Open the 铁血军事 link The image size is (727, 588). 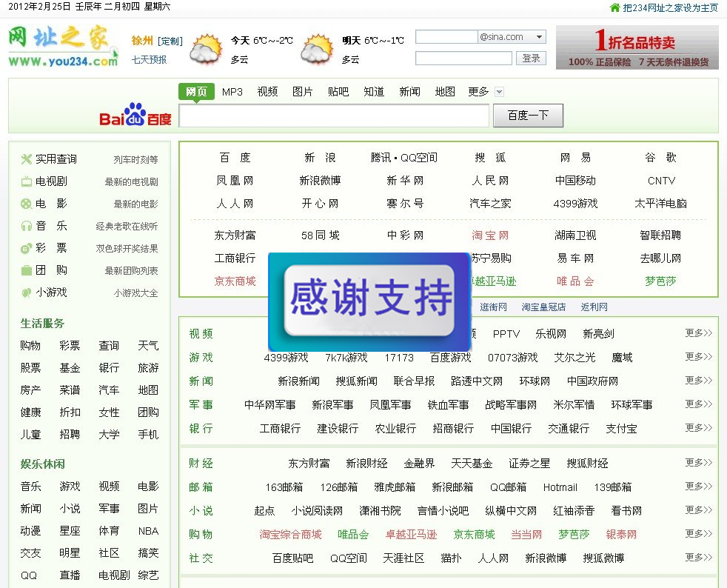[x=448, y=405]
